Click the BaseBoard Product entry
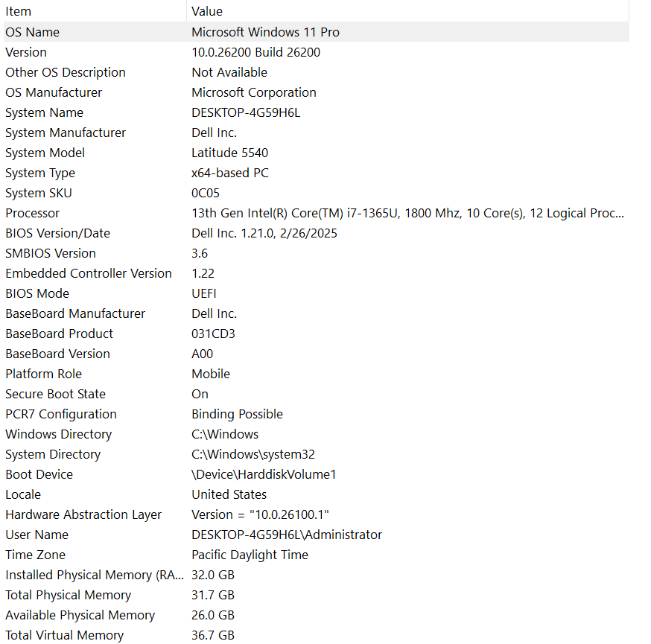The height and width of the screenshot is (644, 651). pos(317,334)
